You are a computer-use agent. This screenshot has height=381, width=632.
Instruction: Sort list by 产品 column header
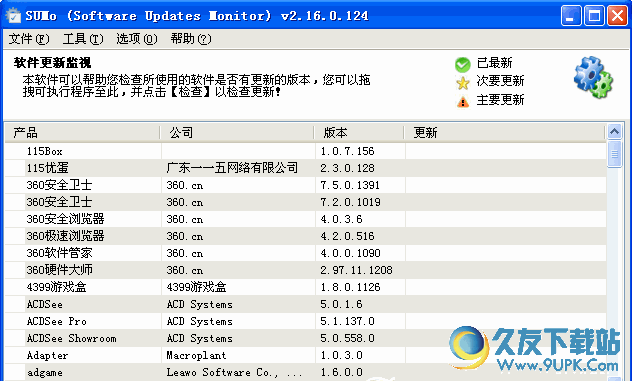83,132
